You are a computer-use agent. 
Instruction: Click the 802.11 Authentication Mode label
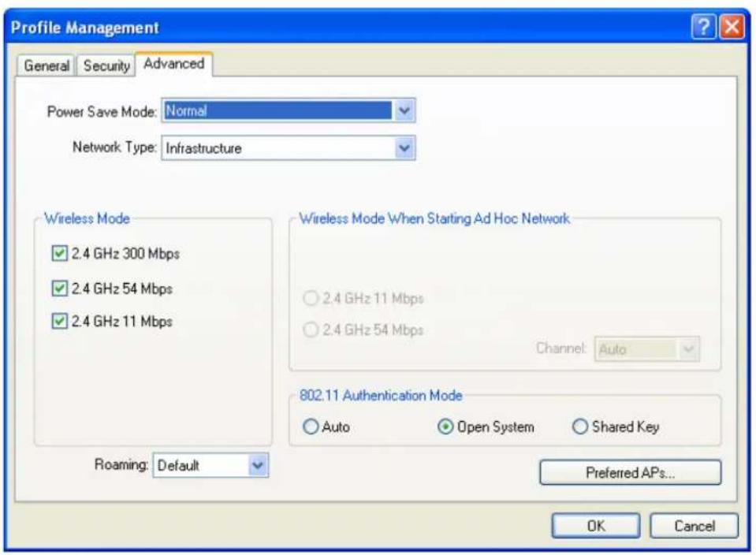click(x=381, y=396)
